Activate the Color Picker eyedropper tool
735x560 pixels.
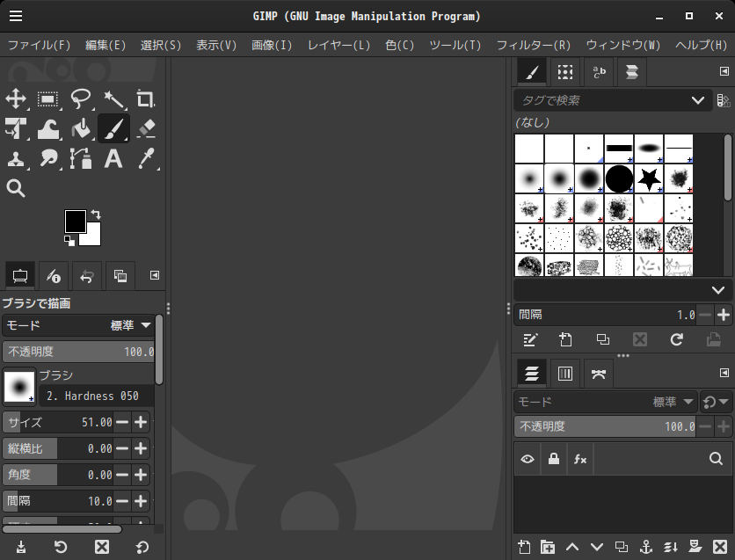146,159
